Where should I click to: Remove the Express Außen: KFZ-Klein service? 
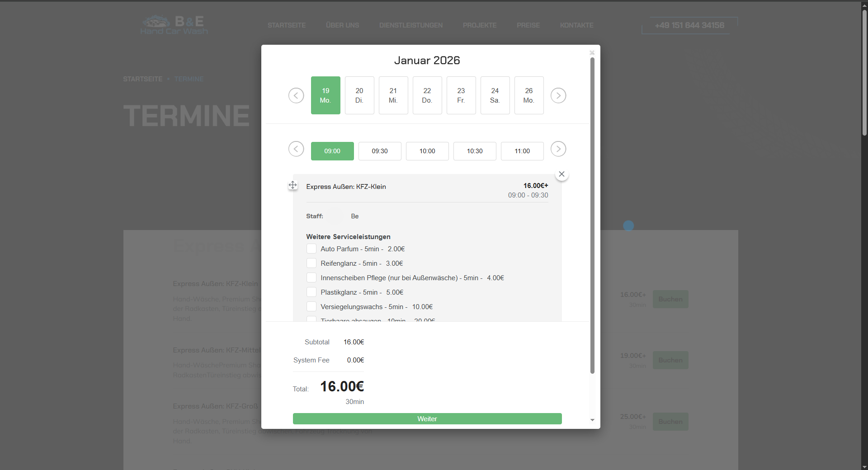click(561, 174)
